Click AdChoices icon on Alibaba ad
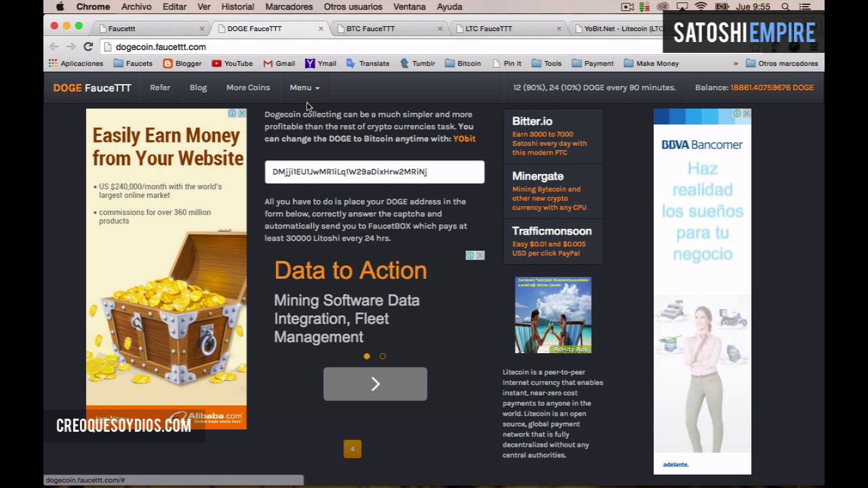 click(x=232, y=113)
